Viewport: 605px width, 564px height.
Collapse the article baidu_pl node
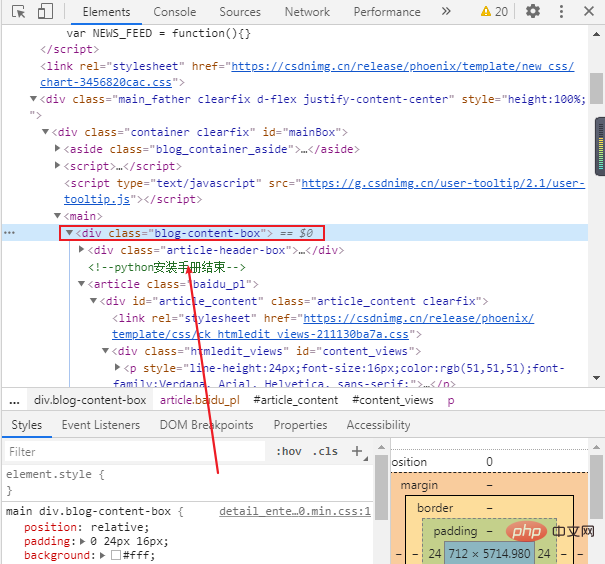[81, 284]
